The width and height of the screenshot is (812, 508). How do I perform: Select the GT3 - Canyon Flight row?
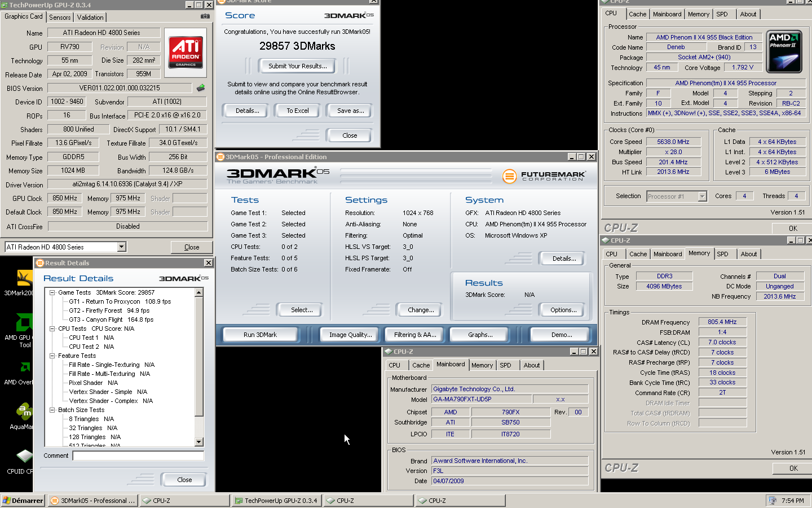coord(111,319)
